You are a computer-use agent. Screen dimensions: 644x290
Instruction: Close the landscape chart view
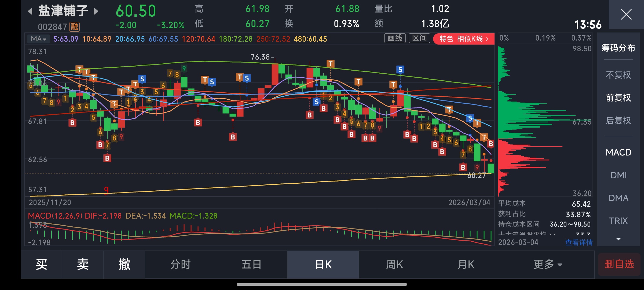click(x=626, y=14)
